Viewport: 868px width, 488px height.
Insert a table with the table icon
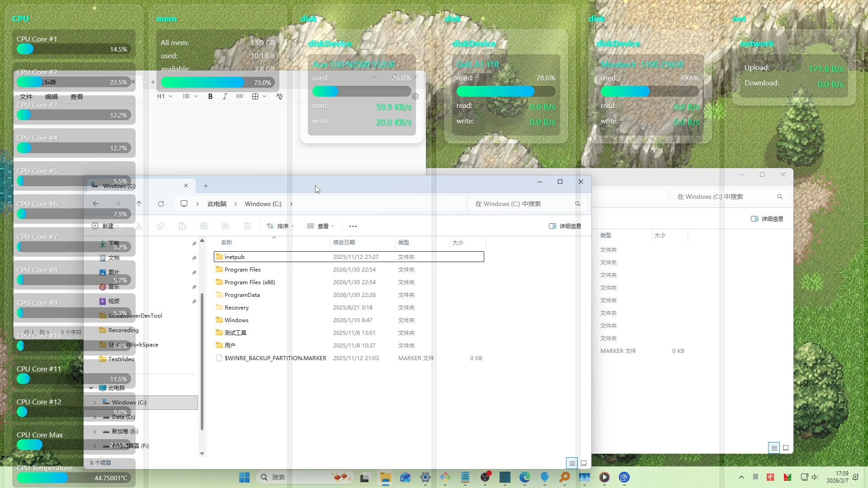pyautogui.click(x=256, y=96)
